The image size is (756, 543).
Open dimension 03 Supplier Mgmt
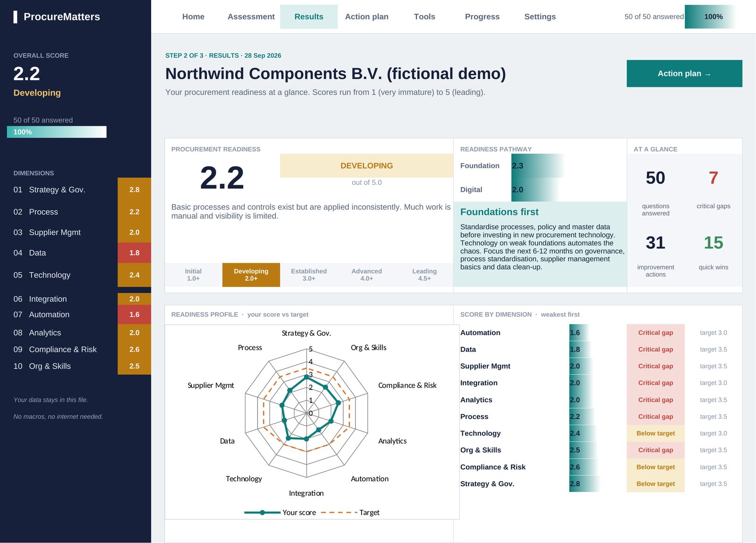(x=76, y=232)
